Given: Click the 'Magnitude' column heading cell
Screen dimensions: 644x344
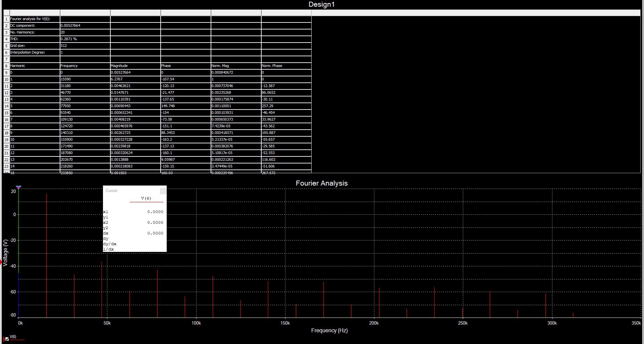Looking at the screenshot, I should coord(136,66).
